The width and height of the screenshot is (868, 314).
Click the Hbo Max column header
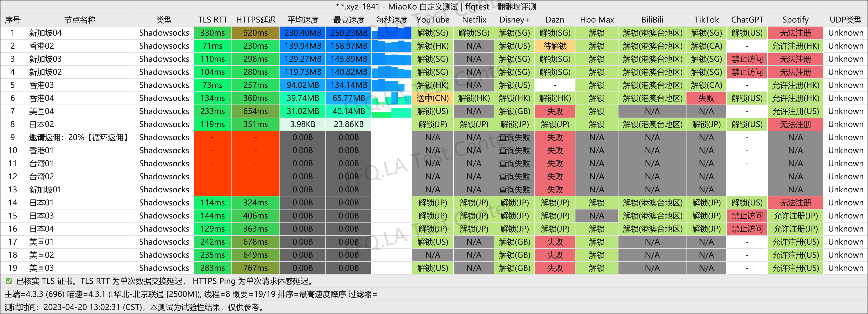point(596,20)
